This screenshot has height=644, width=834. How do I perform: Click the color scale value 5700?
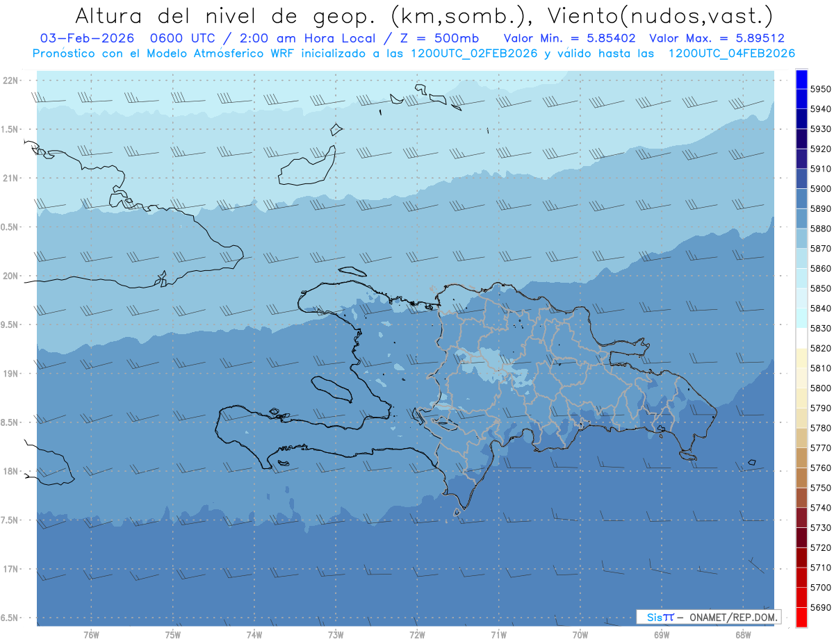[820, 588]
